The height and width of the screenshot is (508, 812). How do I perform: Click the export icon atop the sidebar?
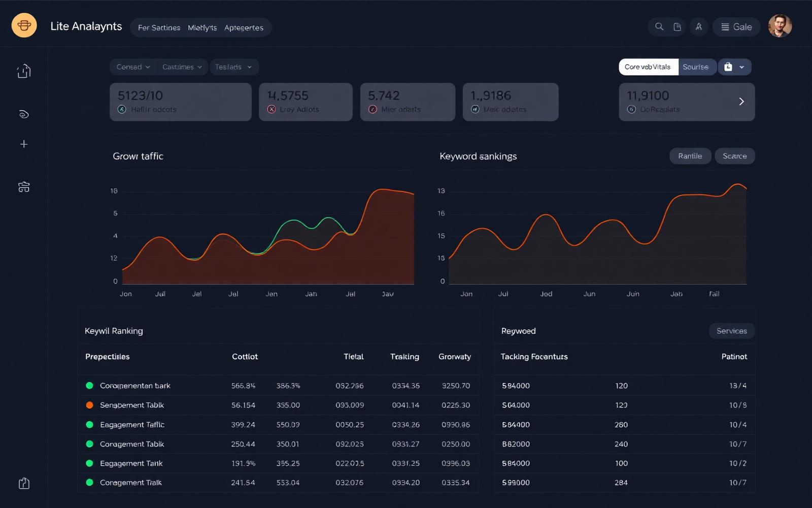[24, 71]
